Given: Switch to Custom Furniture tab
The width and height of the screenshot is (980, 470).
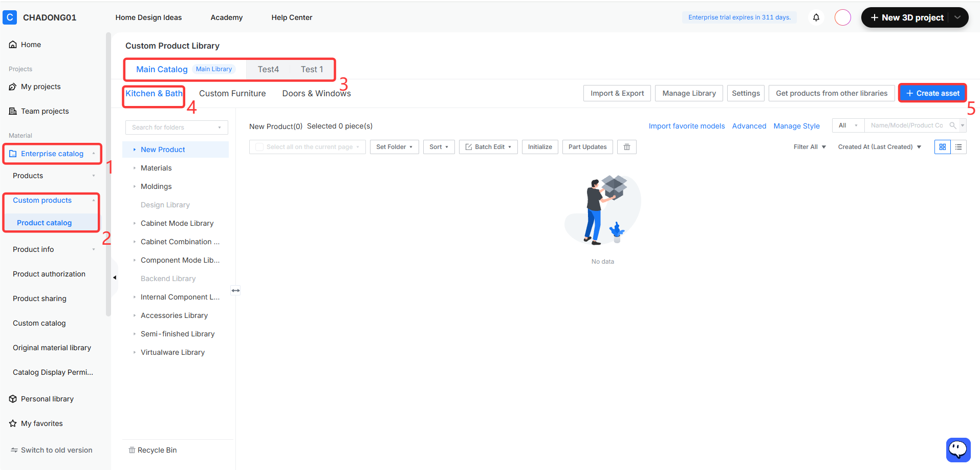Looking at the screenshot, I should [x=232, y=93].
